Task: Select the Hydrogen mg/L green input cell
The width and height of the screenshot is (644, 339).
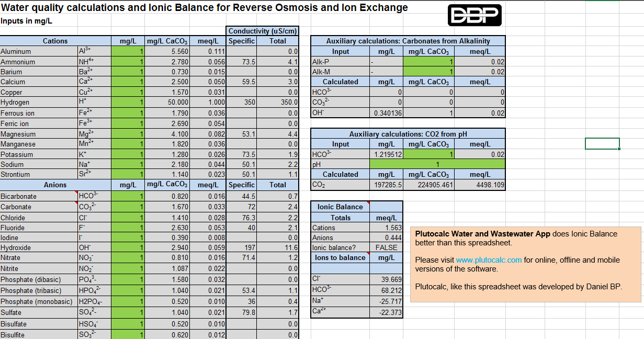Action: [128, 103]
